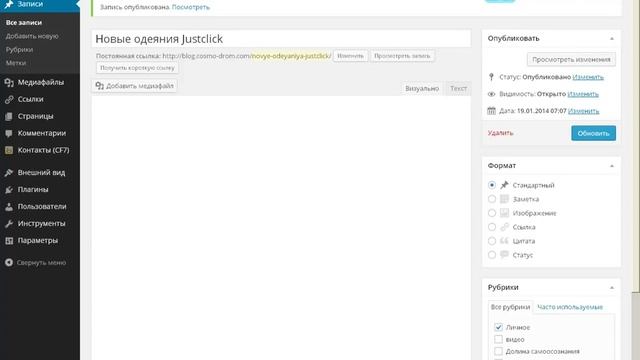Click the Просмотреть изменения button
Viewport: 640px width, 360px height.
click(x=571, y=60)
